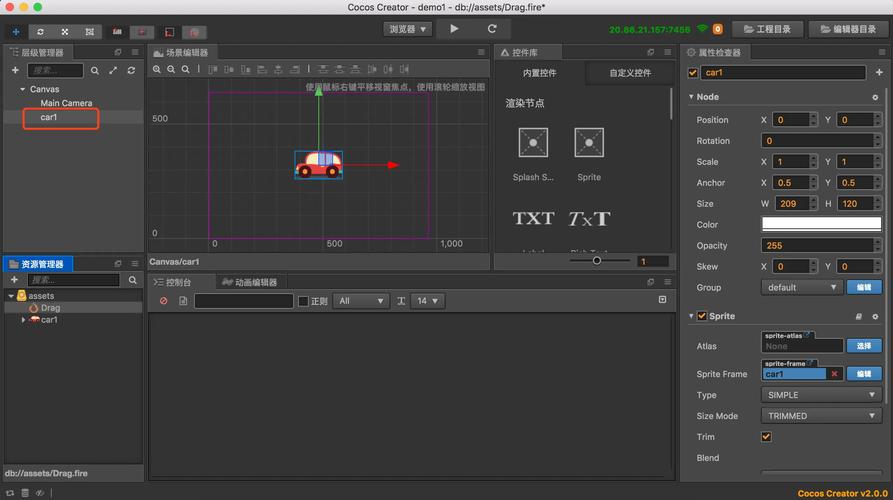The width and height of the screenshot is (893, 500).
Task: Open 编辑器目录 editor folder
Action: click(x=849, y=29)
